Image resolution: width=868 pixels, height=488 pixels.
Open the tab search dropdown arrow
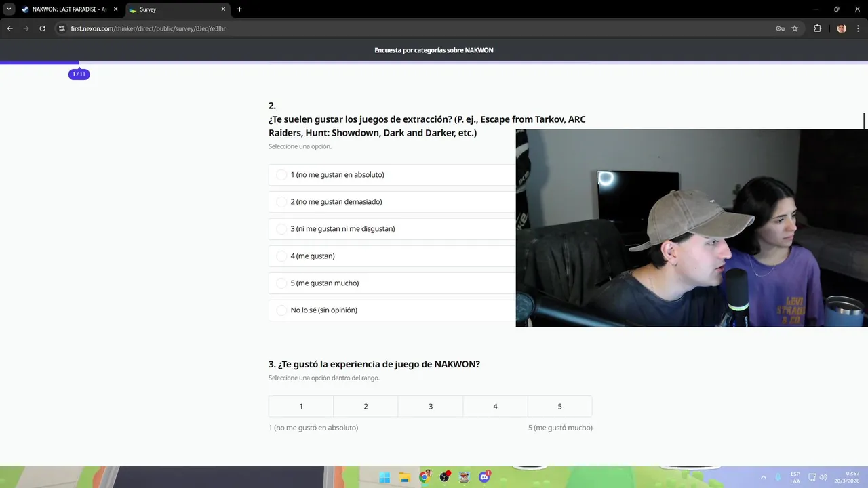coord(9,9)
